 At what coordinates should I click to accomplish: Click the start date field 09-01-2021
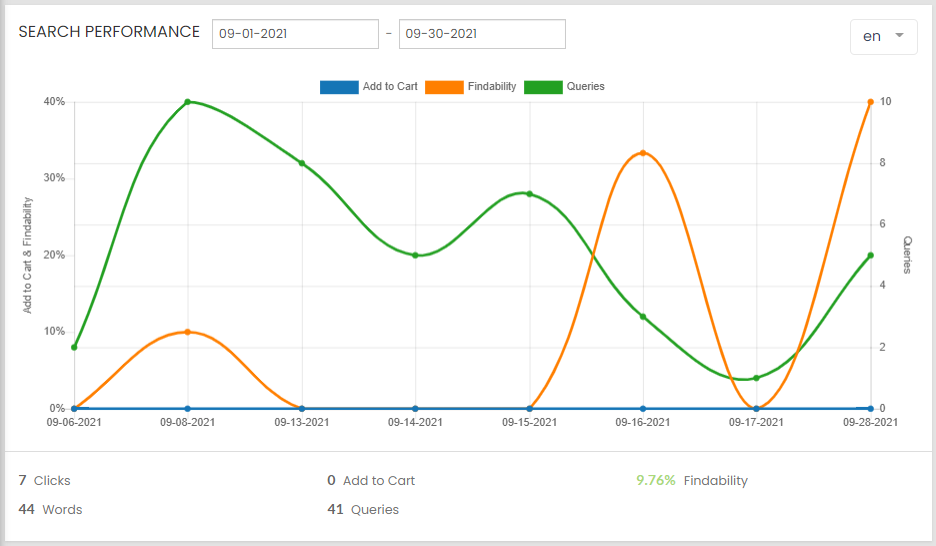[295, 34]
